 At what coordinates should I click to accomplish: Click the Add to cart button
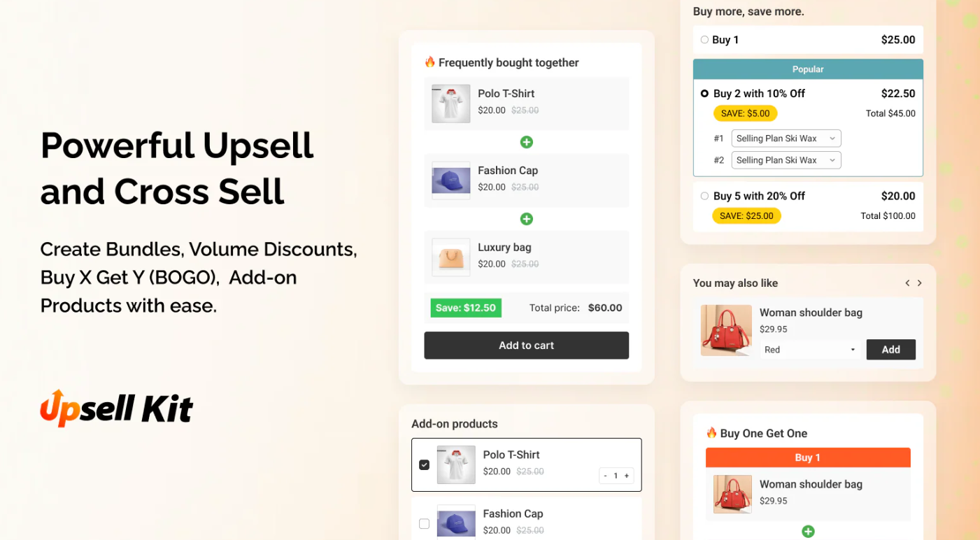526,345
